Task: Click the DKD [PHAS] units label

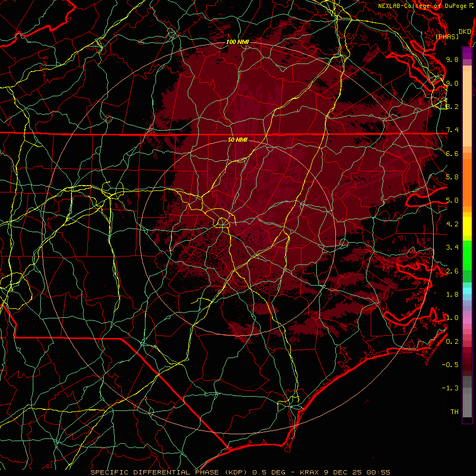Action: coord(453,34)
